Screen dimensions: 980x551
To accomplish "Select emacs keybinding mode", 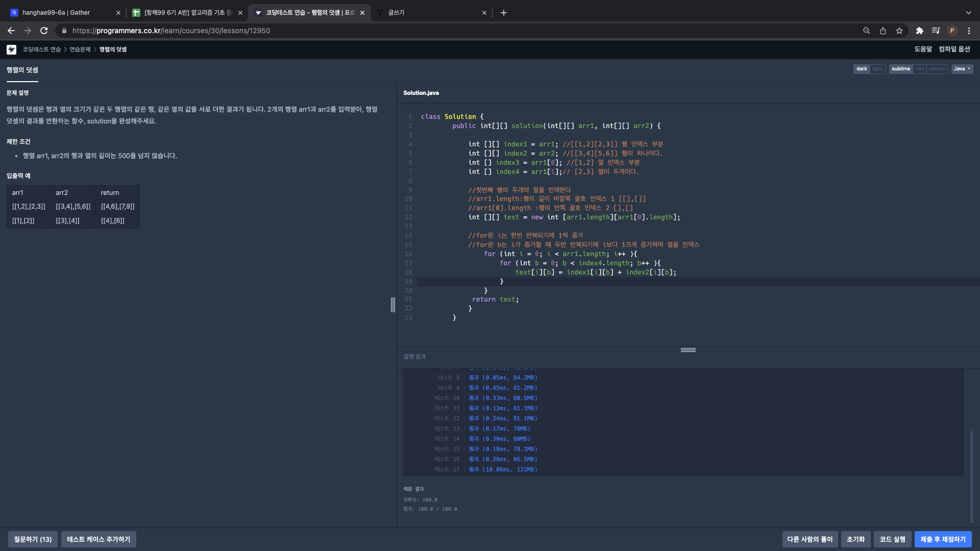I will [x=937, y=69].
